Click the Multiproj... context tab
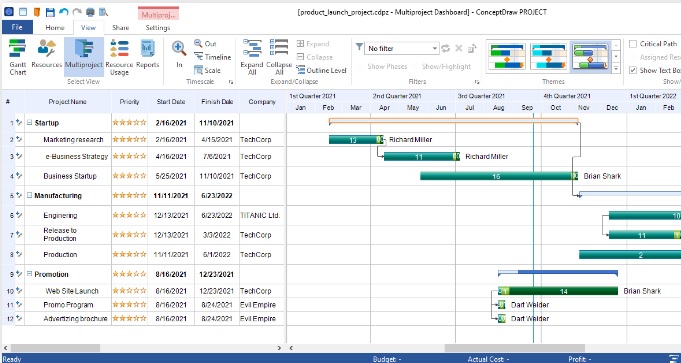The width and height of the screenshot is (681, 363). click(159, 14)
